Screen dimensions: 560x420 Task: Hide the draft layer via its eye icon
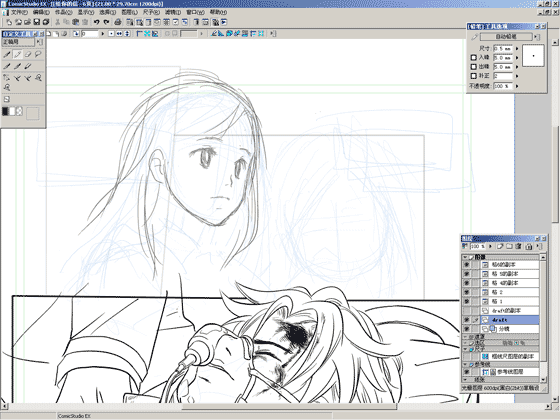tap(466, 320)
